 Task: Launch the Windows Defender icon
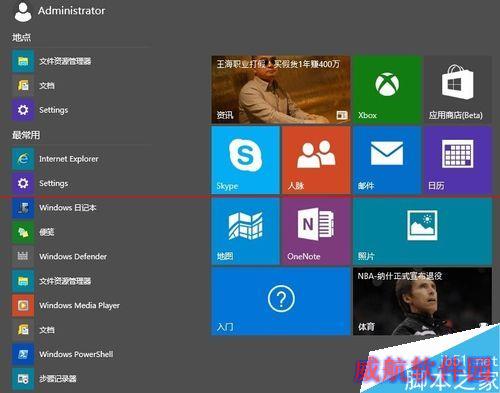pyautogui.click(x=23, y=257)
